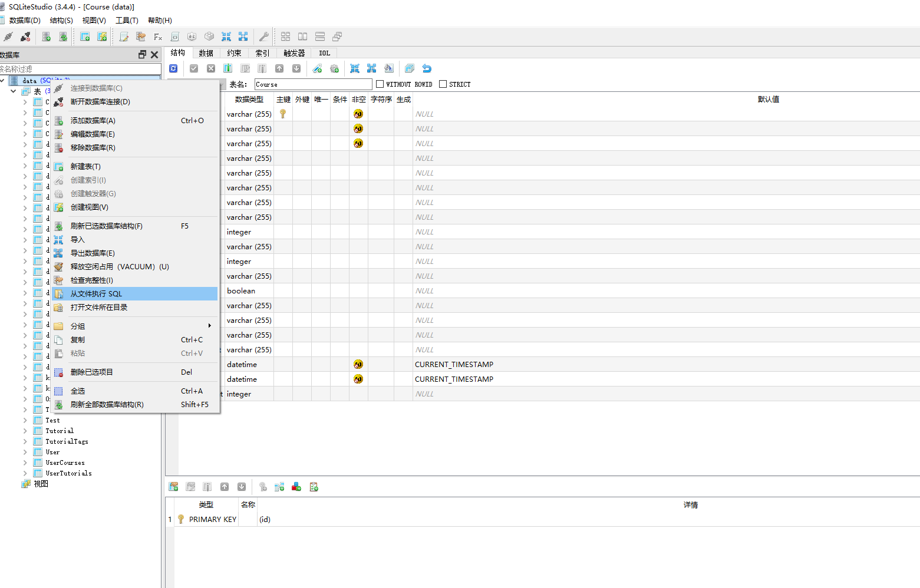Viewport: 920px width, 588px height.
Task: Close the database panel with its X button
Action: click(154, 55)
